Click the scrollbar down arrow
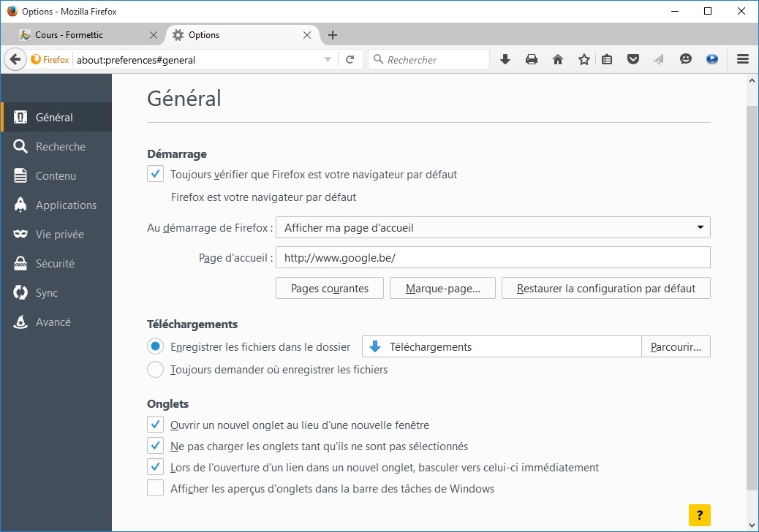The height and width of the screenshot is (532, 759). [x=752, y=525]
